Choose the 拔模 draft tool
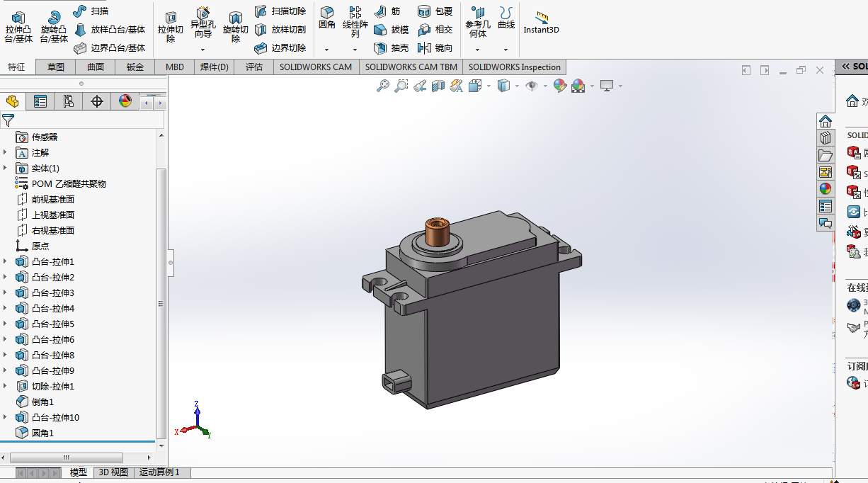This screenshot has height=483, width=868. click(x=391, y=30)
